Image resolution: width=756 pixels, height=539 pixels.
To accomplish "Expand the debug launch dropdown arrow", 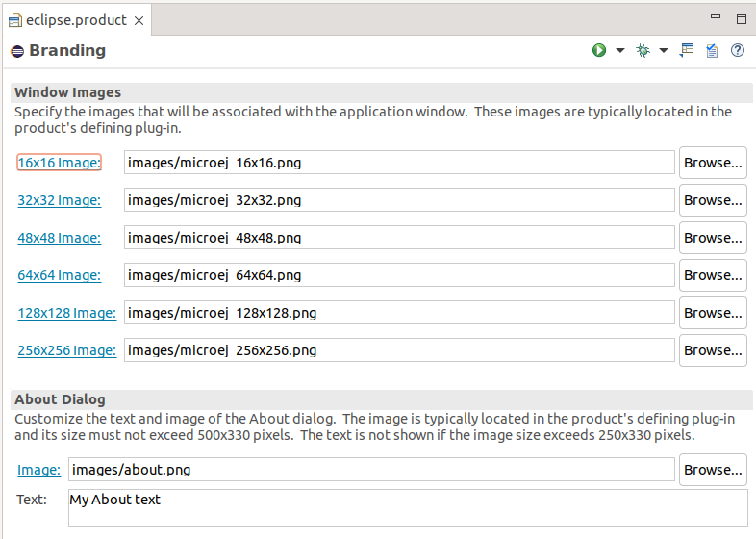I will click(x=664, y=51).
